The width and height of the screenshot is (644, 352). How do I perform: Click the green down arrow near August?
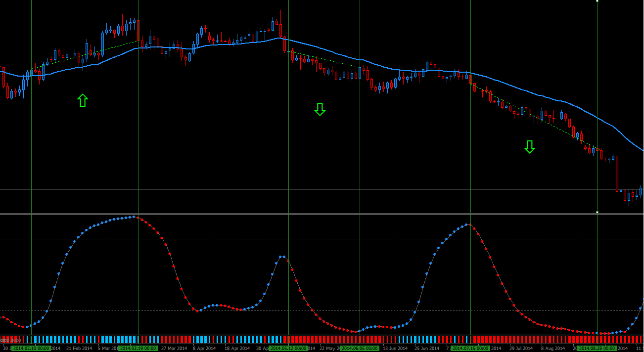pos(530,147)
